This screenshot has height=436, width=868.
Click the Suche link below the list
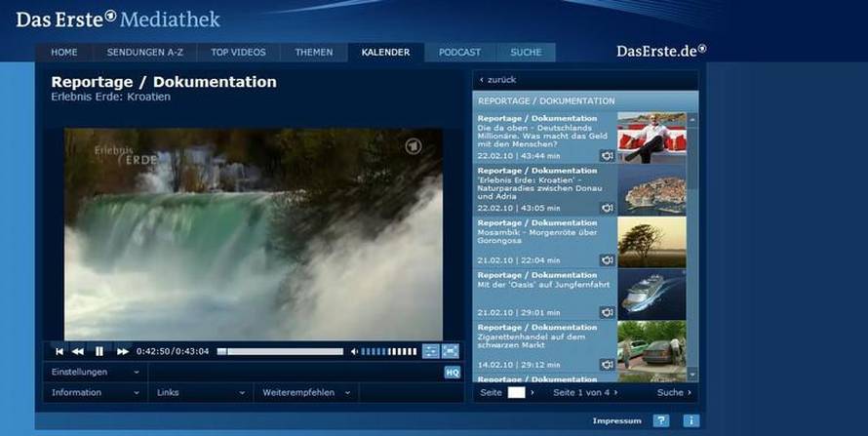pos(674,392)
